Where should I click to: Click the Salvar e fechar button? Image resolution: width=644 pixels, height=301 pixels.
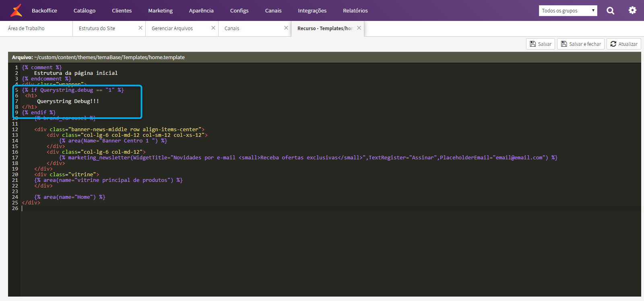[x=581, y=44]
